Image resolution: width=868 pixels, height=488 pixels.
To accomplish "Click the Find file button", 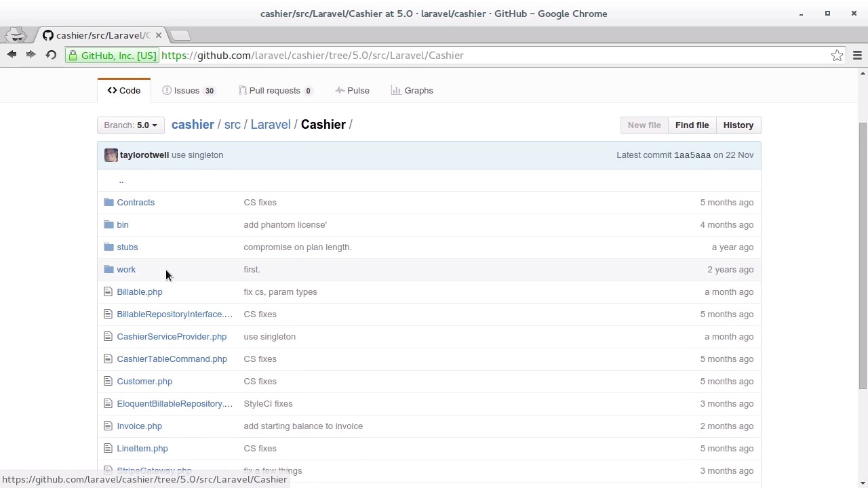I will pos(692,125).
